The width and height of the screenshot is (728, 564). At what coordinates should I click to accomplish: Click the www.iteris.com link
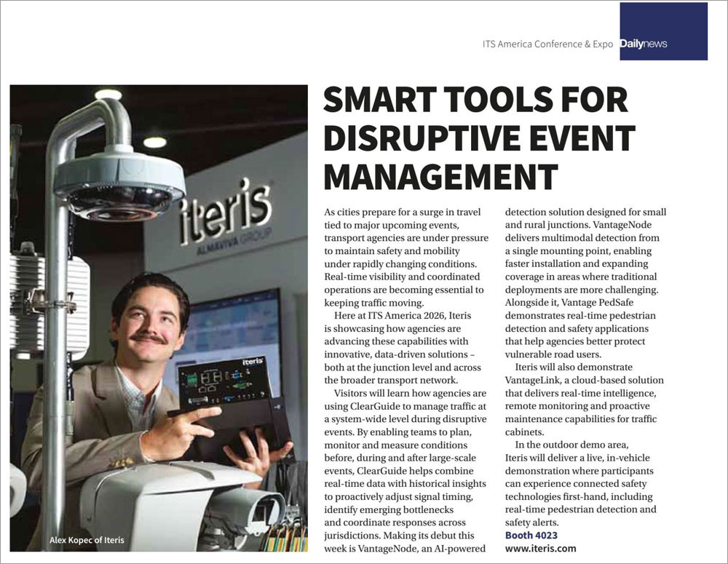tap(540, 548)
